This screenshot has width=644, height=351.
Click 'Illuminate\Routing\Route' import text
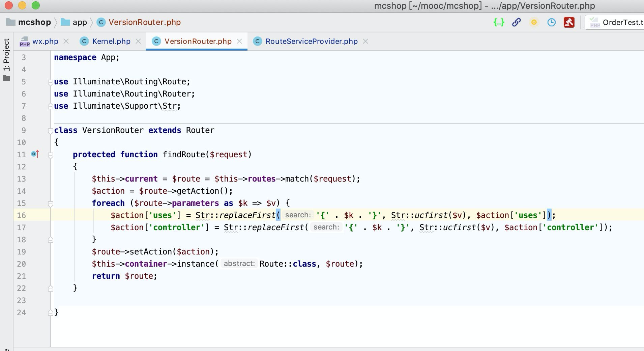[x=129, y=82]
